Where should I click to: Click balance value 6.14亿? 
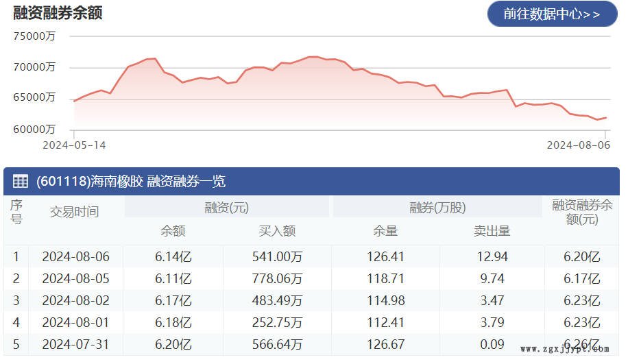173,256
